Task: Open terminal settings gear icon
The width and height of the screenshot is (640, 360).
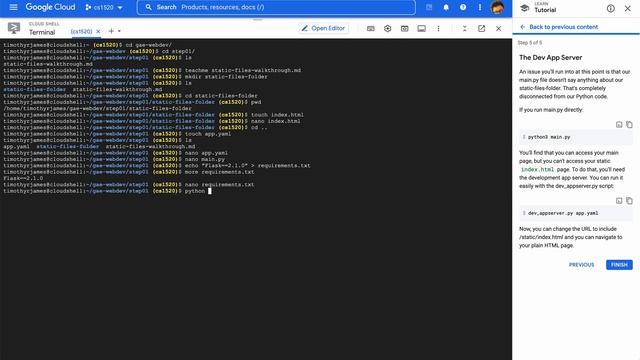Action: (387, 29)
